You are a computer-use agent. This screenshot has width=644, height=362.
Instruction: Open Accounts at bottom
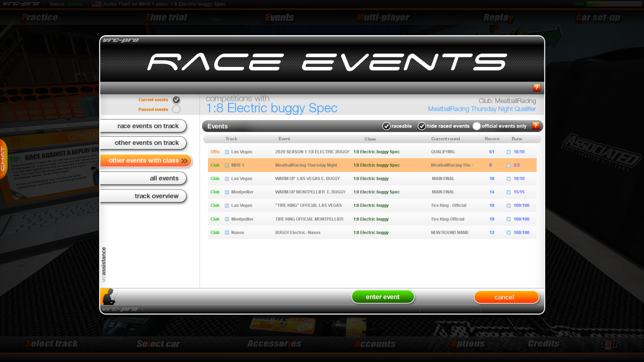[375, 344]
